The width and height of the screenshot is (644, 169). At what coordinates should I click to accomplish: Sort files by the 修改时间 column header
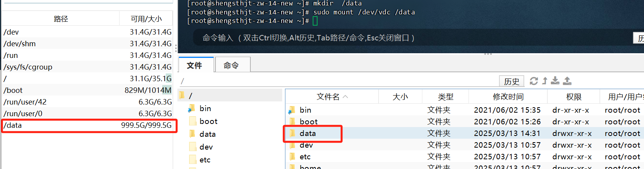point(508,97)
